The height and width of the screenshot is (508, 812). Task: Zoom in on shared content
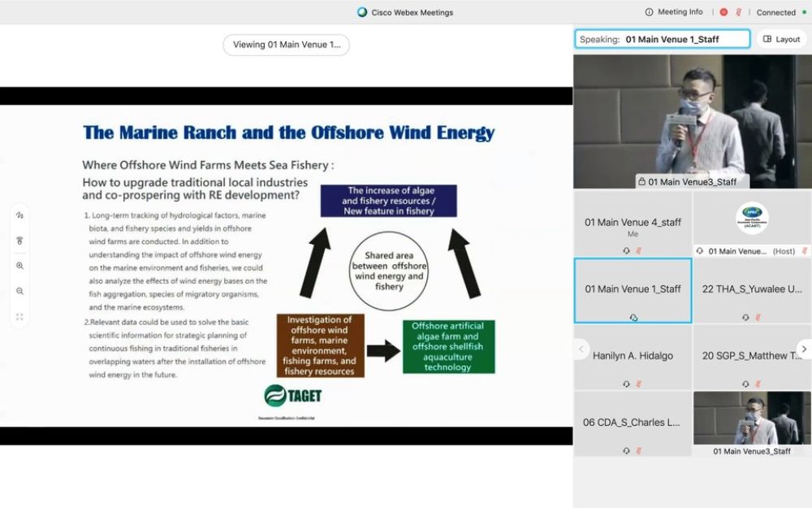click(19, 266)
